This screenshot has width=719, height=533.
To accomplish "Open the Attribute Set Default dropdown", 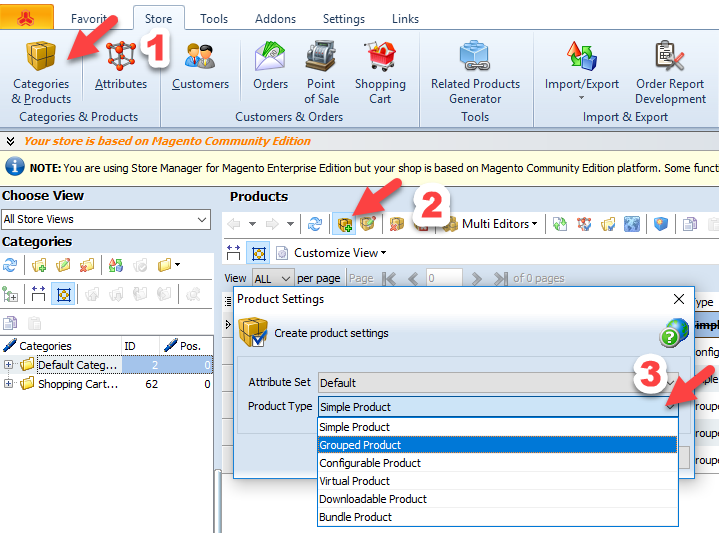I will 498,383.
